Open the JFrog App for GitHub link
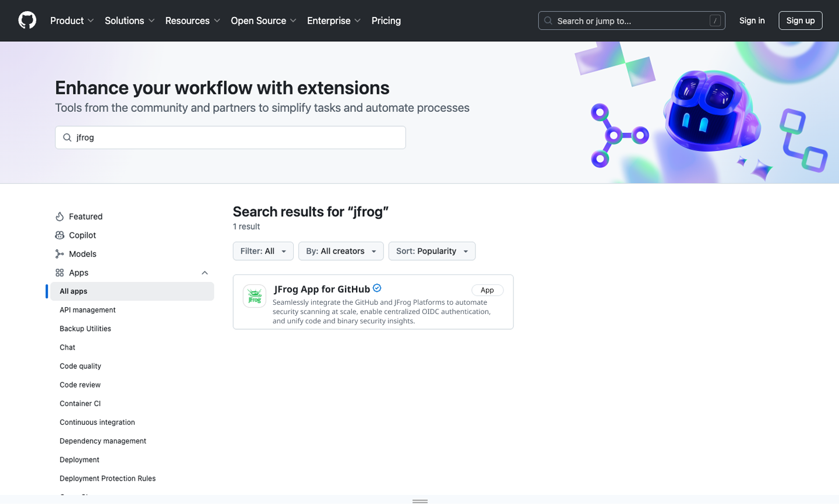839x504 pixels. (322, 289)
